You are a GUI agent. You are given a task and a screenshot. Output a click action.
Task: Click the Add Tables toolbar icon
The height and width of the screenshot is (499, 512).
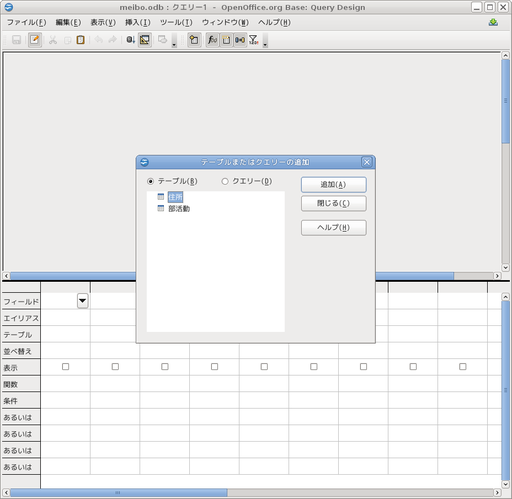coord(194,40)
